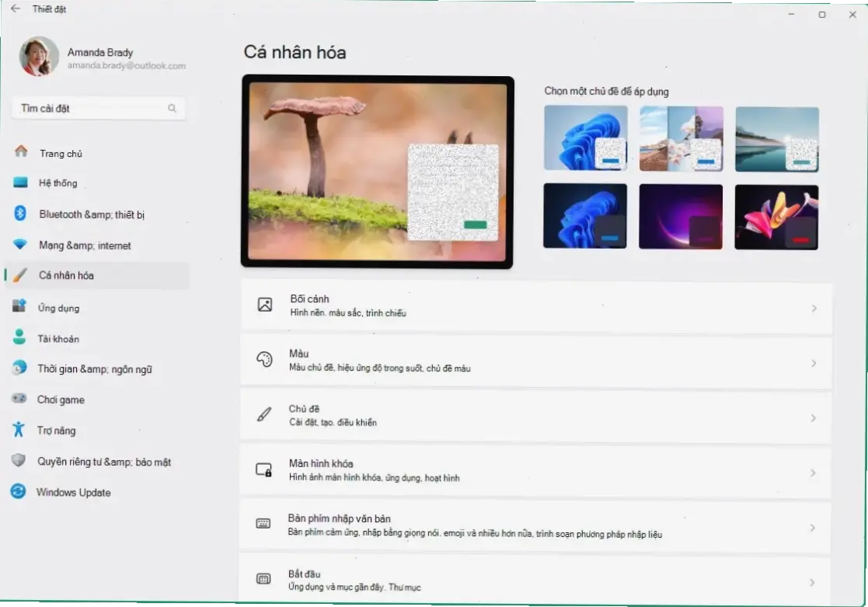Click the Quyền riêng tư shield icon

point(19,461)
